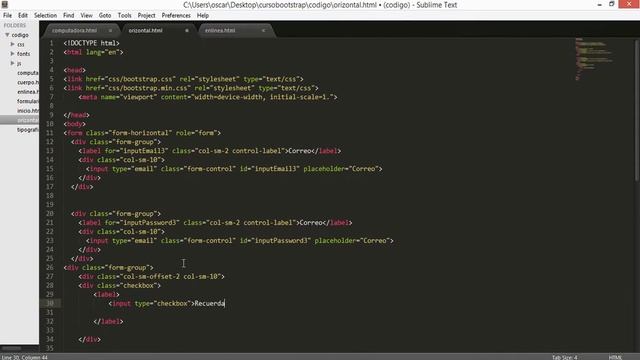Change Tab Size: 4 setting
Viewport: 640px width, 360px height.
click(x=564, y=357)
